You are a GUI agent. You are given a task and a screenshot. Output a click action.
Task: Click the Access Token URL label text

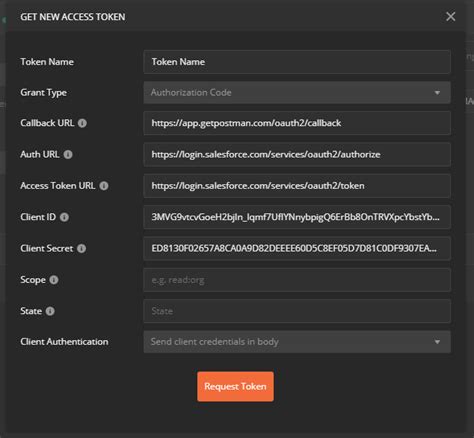coord(58,186)
